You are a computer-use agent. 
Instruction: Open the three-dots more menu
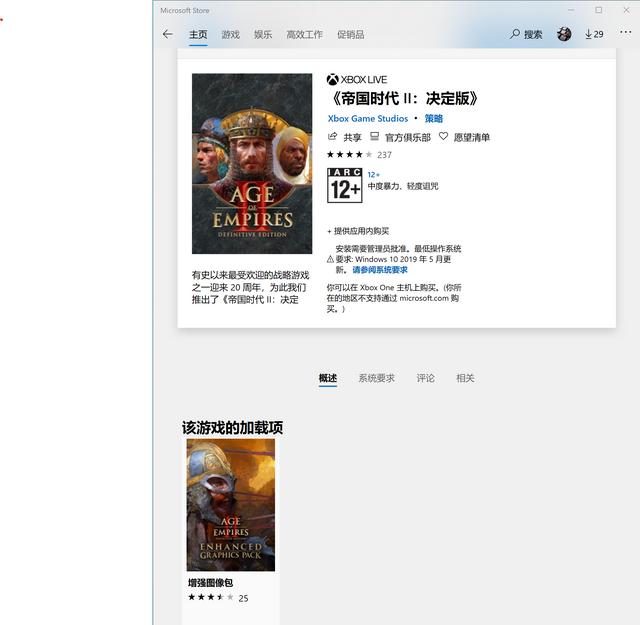point(625,32)
